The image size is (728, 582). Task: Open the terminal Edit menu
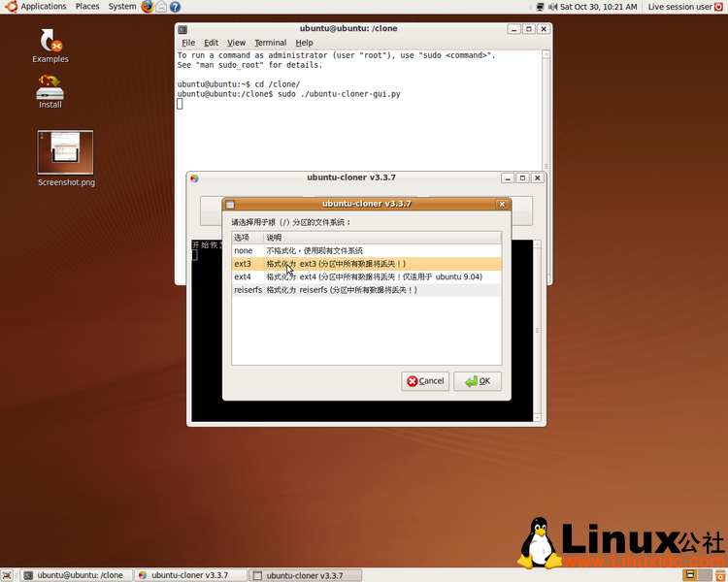pyautogui.click(x=211, y=43)
